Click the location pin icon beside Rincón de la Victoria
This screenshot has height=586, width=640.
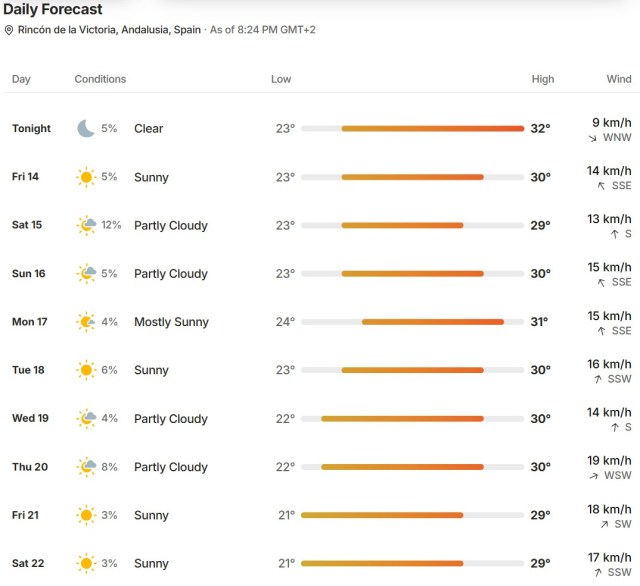[9, 30]
